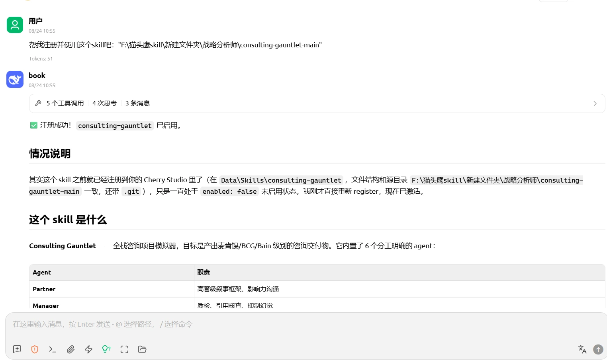The width and height of the screenshot is (607, 364).
Task: Click the consulting-gauntlet code tag
Action: tap(115, 126)
